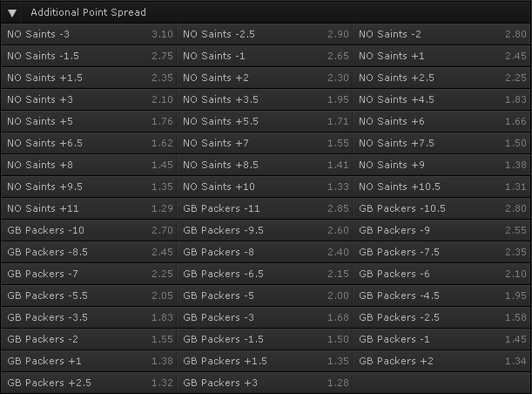The width and height of the screenshot is (532, 394).
Task: Select NO Saints +7 at 1.55
Action: tap(265, 143)
